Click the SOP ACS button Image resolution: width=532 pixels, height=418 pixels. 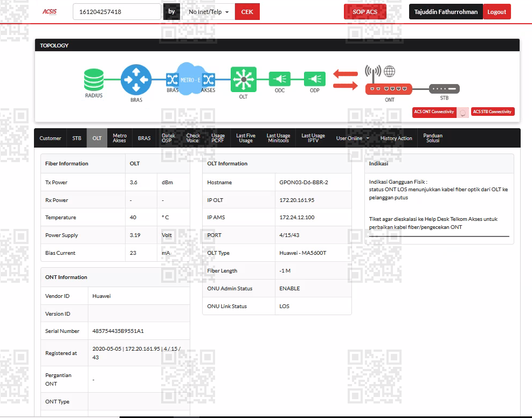click(365, 12)
